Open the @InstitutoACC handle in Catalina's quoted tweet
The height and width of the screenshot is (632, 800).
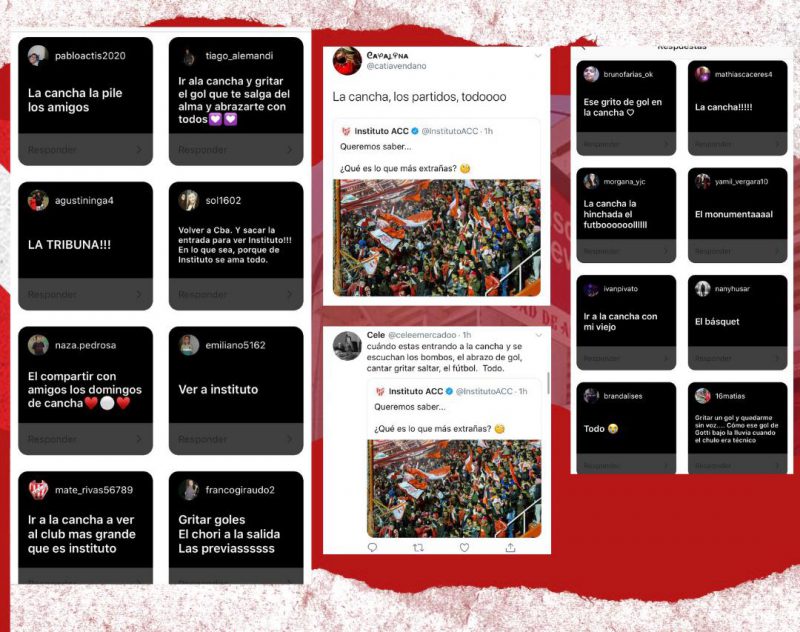tap(449, 131)
